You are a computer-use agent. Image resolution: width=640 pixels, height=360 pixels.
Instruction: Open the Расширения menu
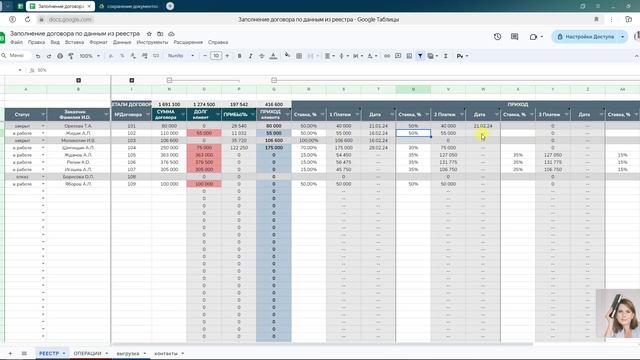coord(188,42)
